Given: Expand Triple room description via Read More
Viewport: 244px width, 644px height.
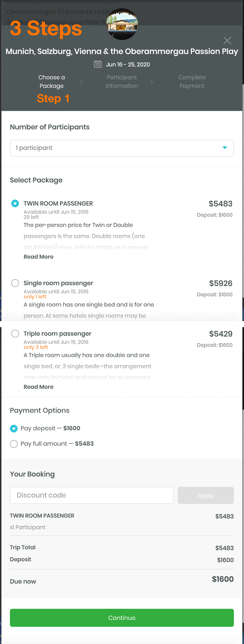Looking at the screenshot, I should click(38, 387).
